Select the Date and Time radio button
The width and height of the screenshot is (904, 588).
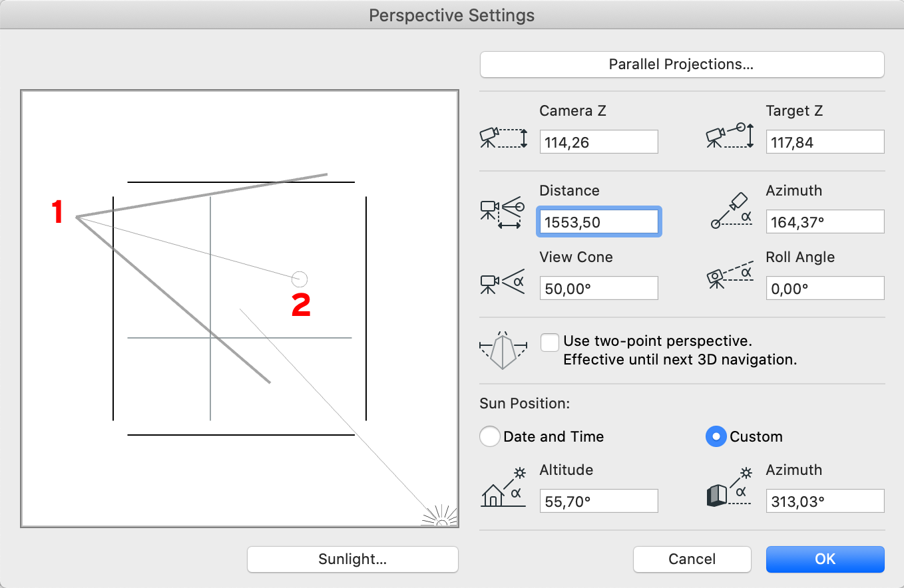(x=489, y=437)
